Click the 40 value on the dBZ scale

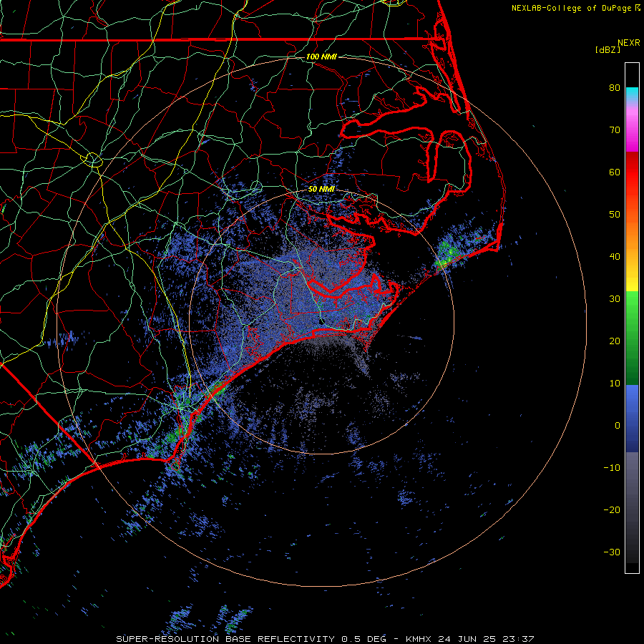click(615, 257)
